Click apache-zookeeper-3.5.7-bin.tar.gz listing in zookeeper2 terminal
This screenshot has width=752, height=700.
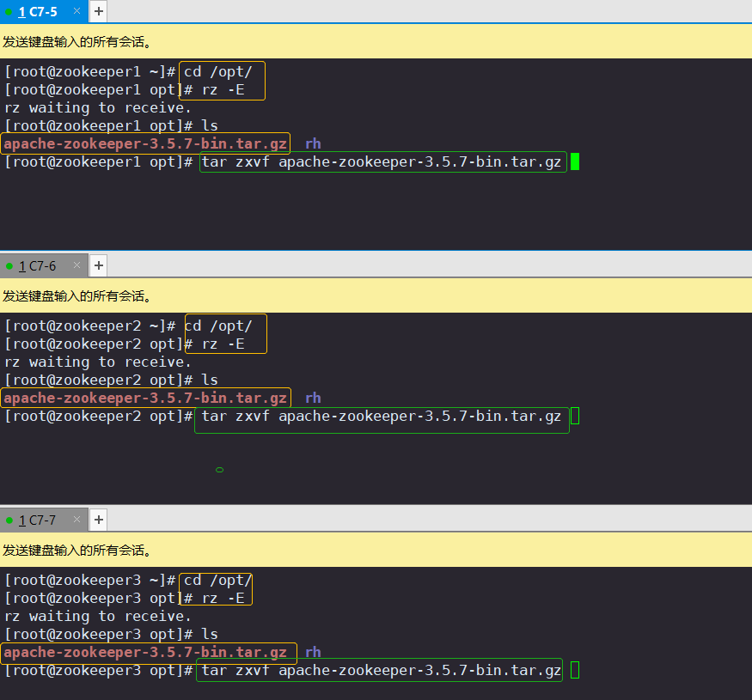[x=145, y=398]
